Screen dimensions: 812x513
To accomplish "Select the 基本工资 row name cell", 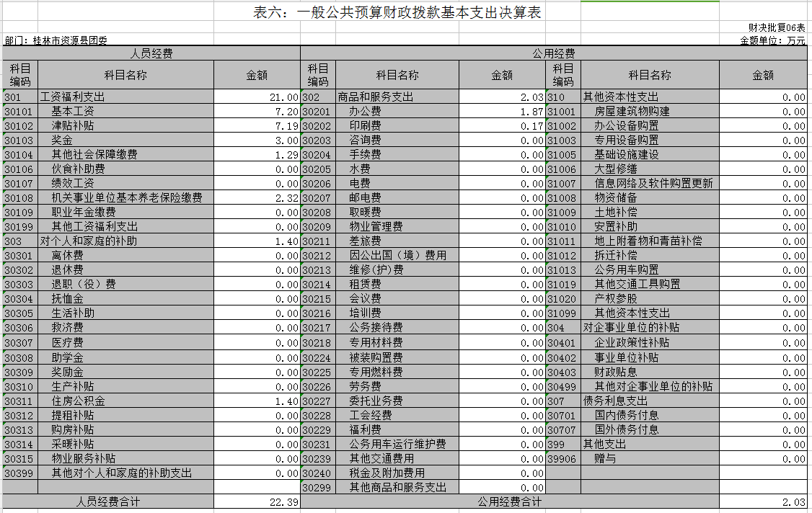I will 125,112.
